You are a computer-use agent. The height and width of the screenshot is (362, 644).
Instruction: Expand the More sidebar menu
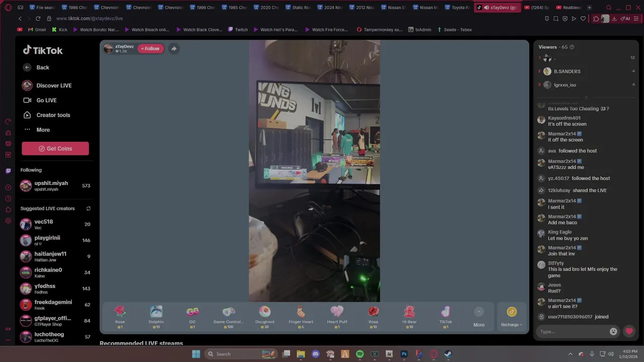coord(36,130)
